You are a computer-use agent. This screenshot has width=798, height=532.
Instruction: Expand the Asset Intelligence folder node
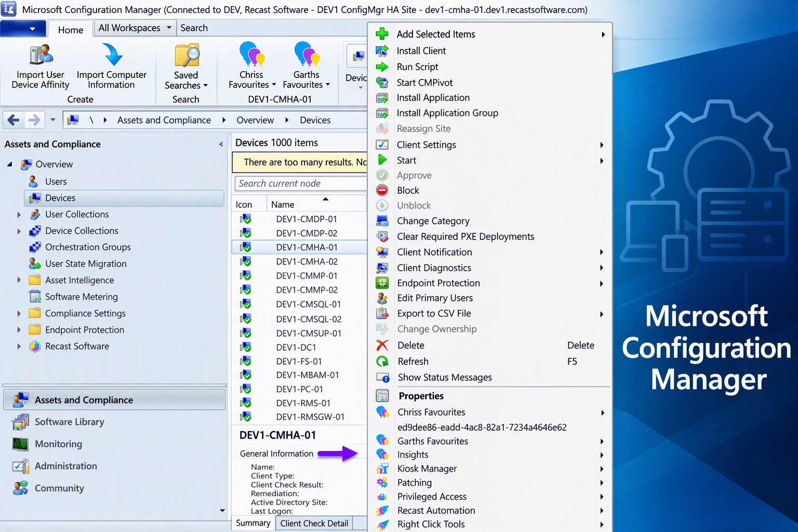click(x=19, y=280)
